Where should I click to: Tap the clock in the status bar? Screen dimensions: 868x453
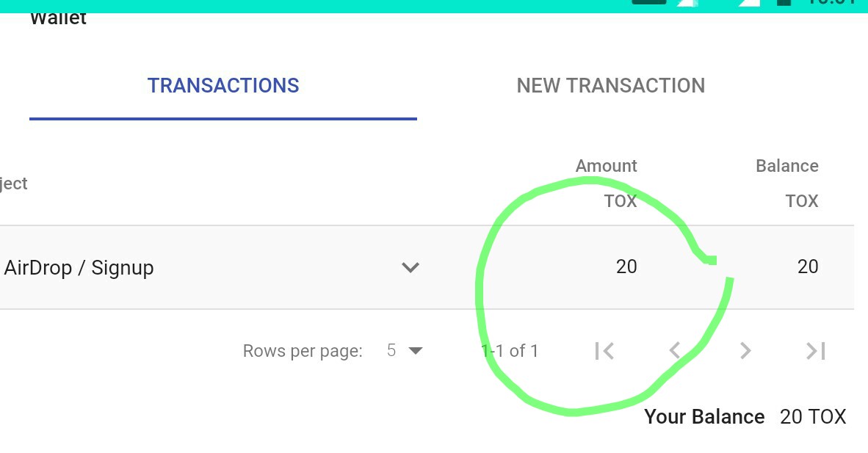click(x=833, y=3)
